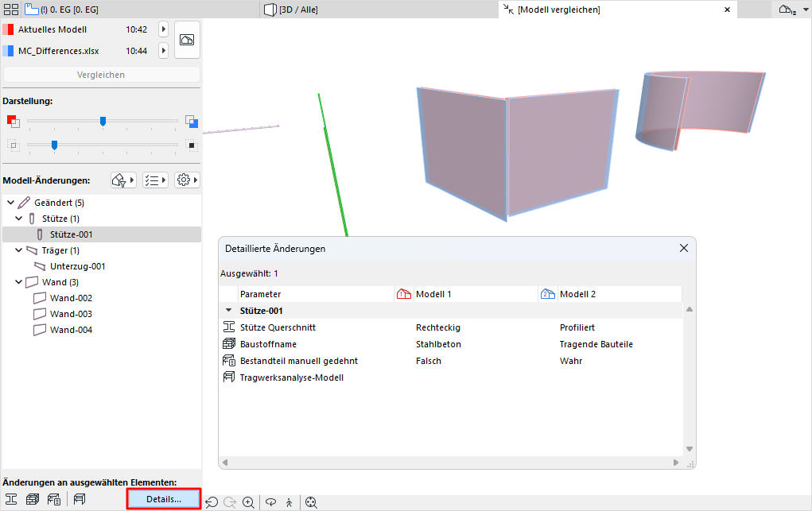Open the Aktuelles Modell arrow menu
The image size is (812, 511).
163,29
